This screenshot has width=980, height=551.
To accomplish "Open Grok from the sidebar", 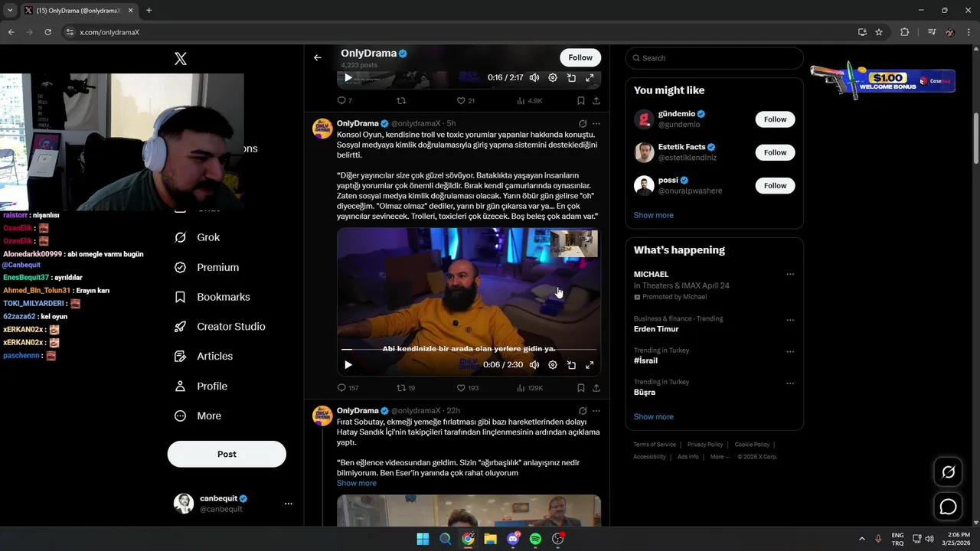I will [x=198, y=237].
